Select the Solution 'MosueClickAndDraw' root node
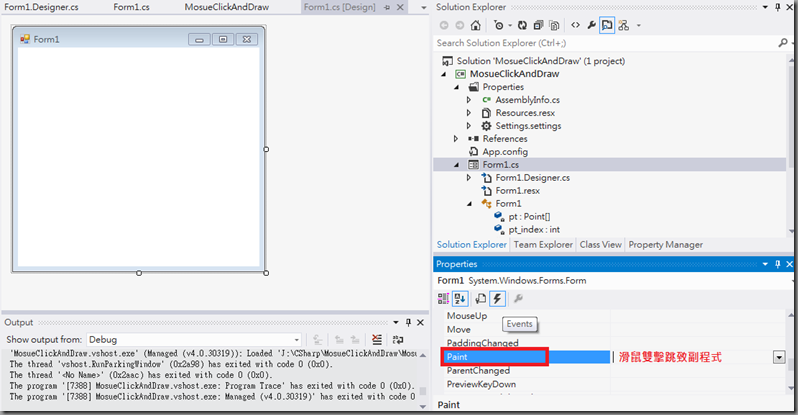 [x=540, y=61]
